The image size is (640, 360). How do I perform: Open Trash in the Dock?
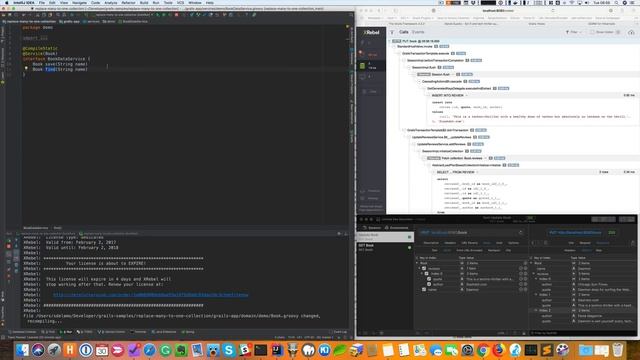tap(618, 350)
